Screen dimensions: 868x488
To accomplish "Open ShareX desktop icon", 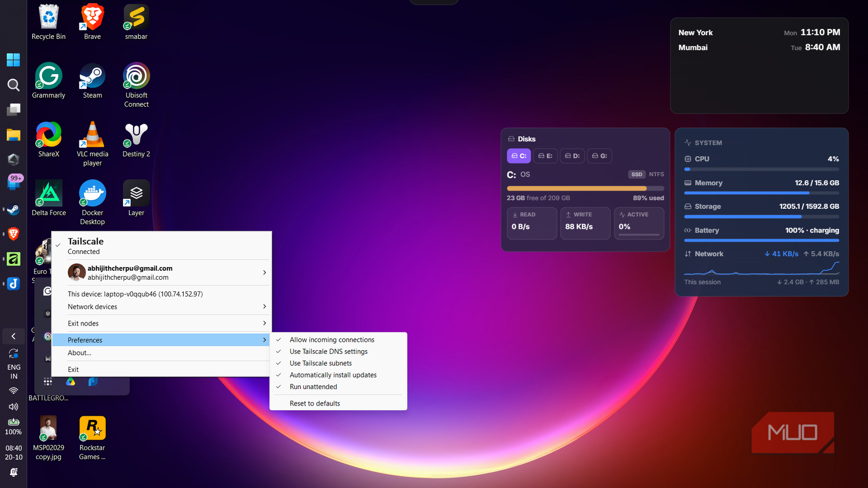I will pos(48,140).
